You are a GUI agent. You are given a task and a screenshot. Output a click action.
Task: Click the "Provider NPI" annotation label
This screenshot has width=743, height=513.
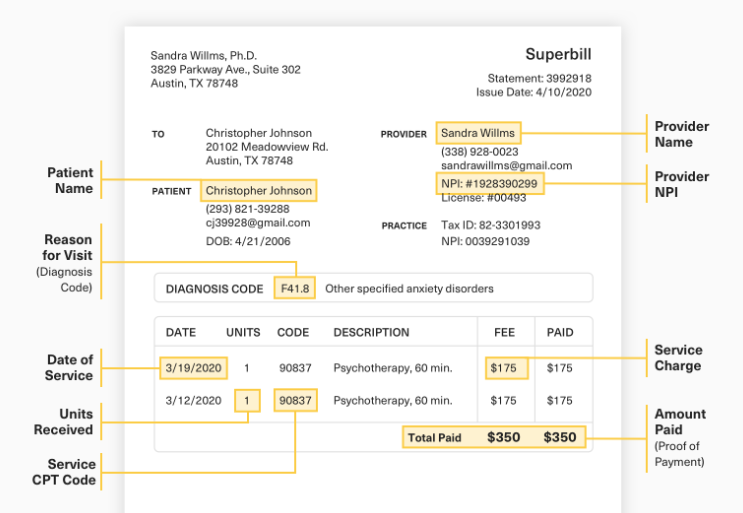682,184
